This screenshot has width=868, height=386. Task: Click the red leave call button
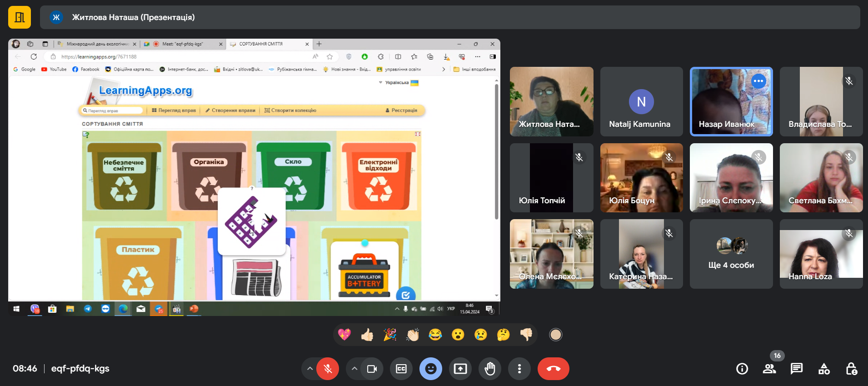point(553,369)
